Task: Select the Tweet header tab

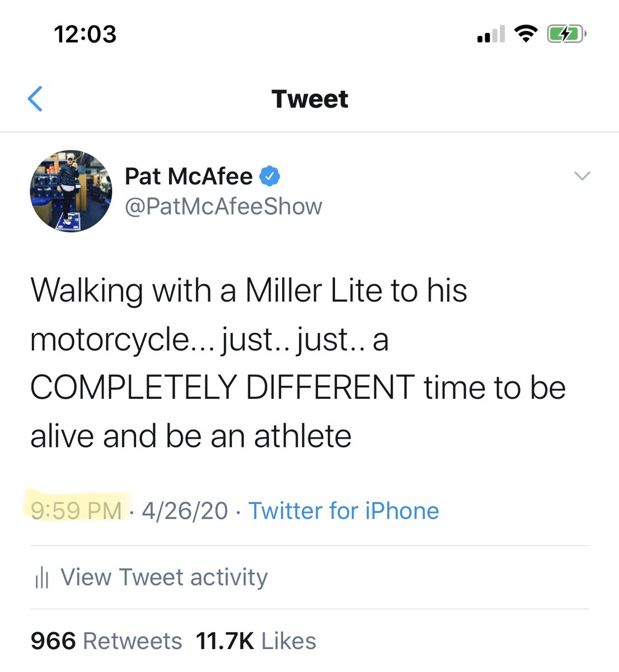Action: point(309,99)
